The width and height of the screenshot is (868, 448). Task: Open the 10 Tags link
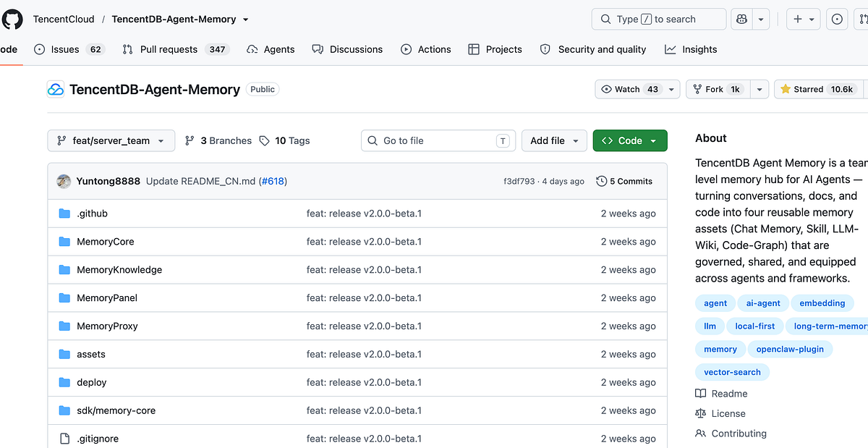pos(285,141)
